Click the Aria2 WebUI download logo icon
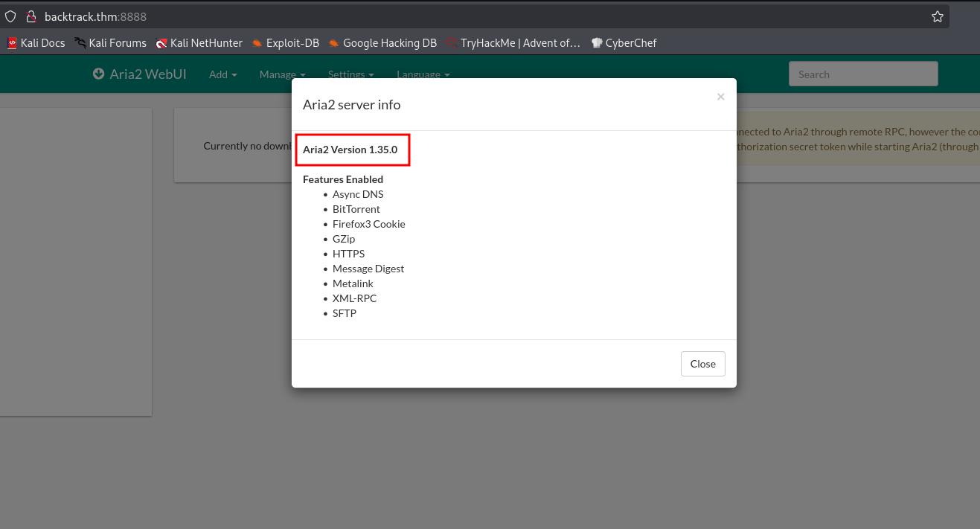980x529 pixels. 98,74
